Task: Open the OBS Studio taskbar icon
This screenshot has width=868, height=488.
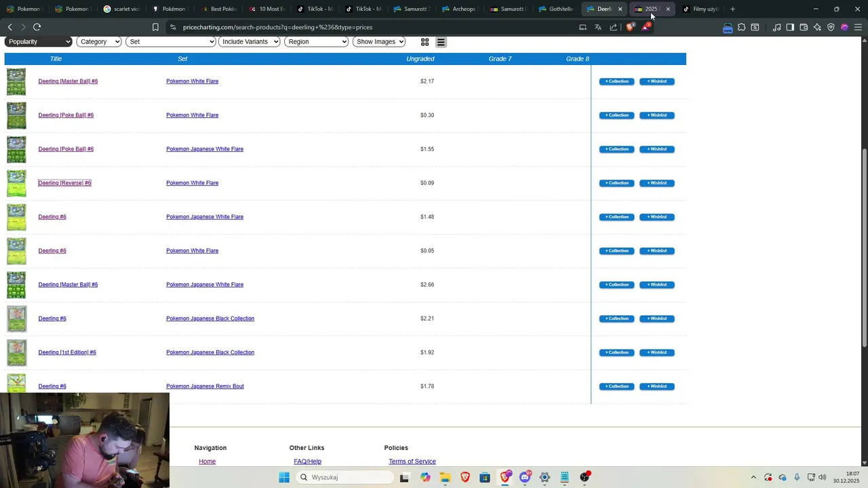Action: pyautogui.click(x=585, y=477)
